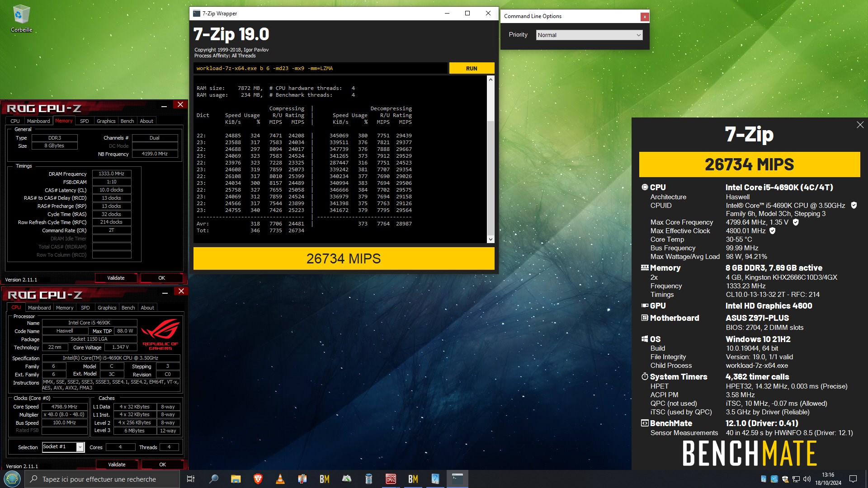Click the BM icon beside the thermometer icon

point(325,479)
